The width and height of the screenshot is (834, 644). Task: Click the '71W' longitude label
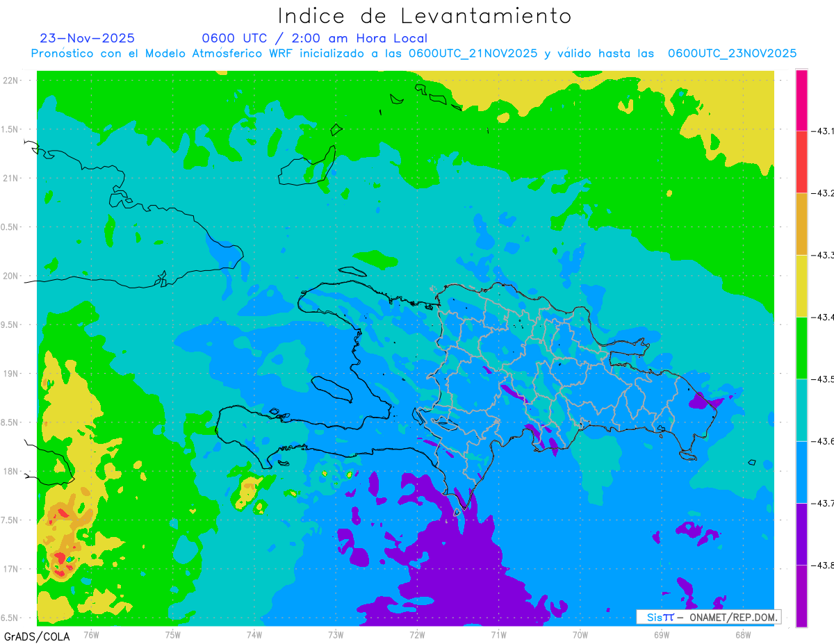[x=498, y=634]
